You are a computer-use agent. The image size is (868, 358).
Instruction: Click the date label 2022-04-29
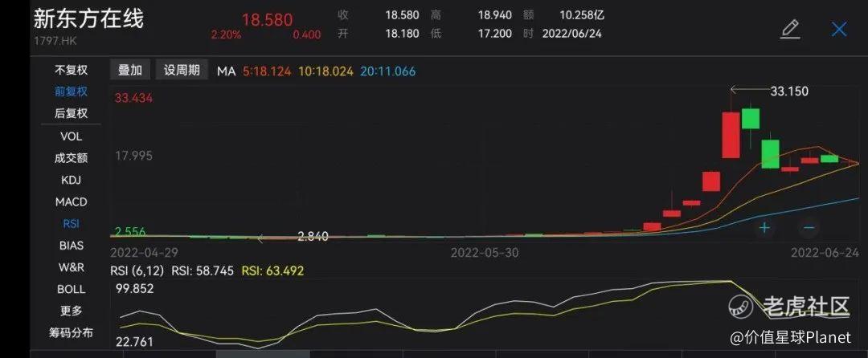(x=144, y=253)
